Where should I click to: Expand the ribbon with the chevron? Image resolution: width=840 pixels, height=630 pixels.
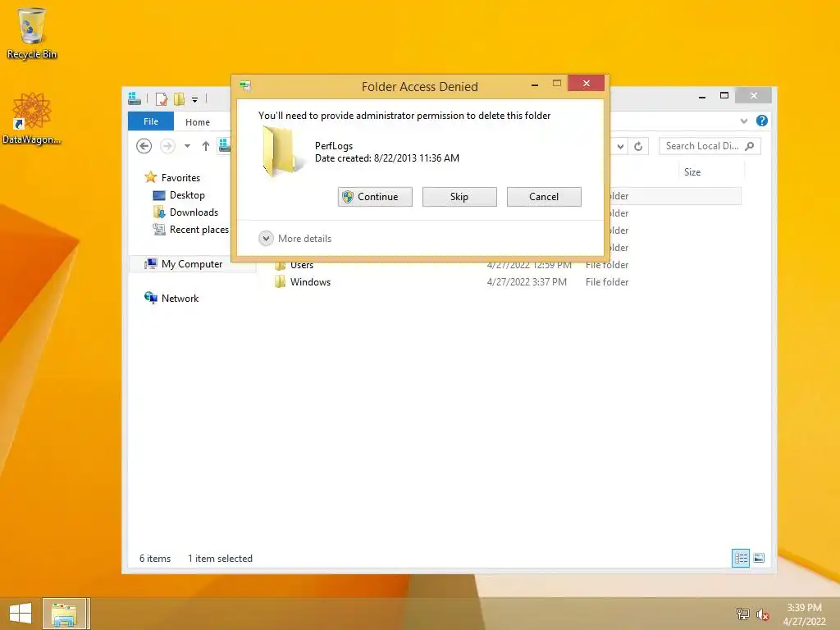(x=744, y=121)
